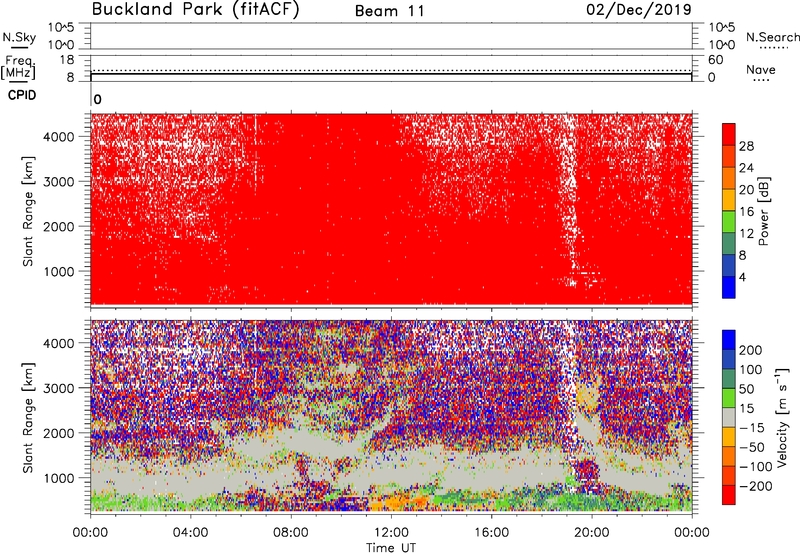The width and height of the screenshot is (800, 554).
Task: Click the 'CPID' label
Action: point(22,95)
